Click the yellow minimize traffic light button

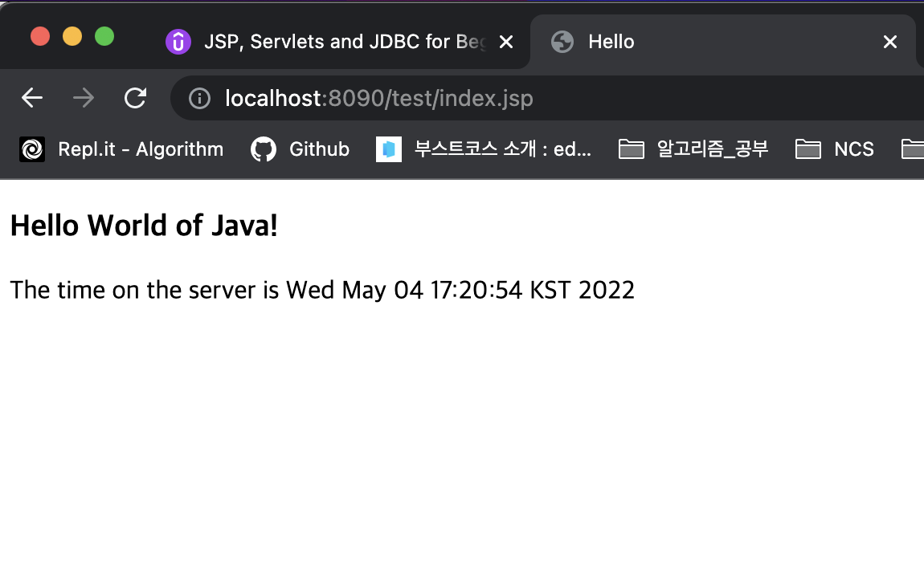point(72,36)
